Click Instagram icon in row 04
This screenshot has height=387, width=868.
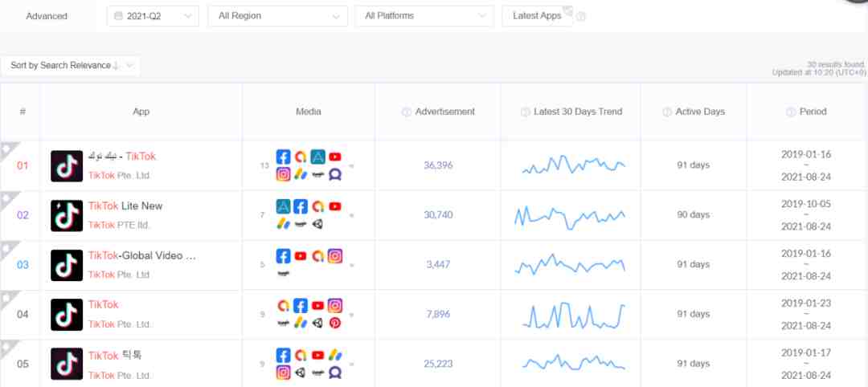pyautogui.click(x=335, y=305)
